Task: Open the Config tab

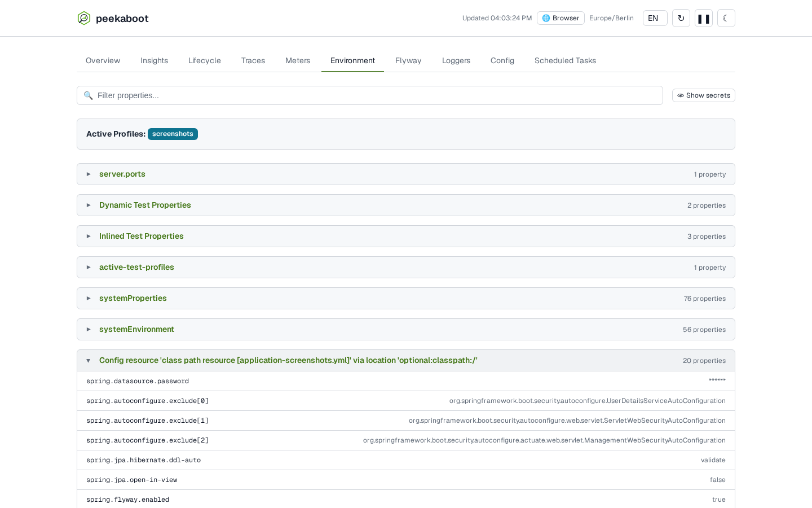Action: coord(502,60)
